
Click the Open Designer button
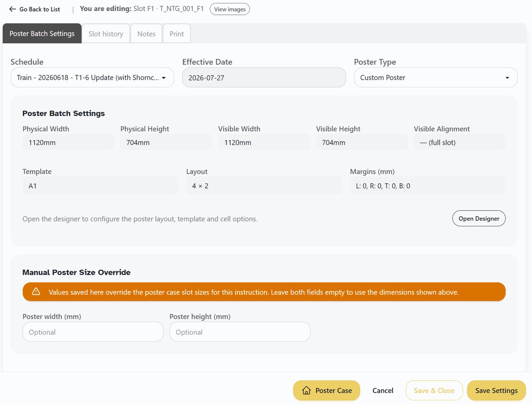[479, 218]
